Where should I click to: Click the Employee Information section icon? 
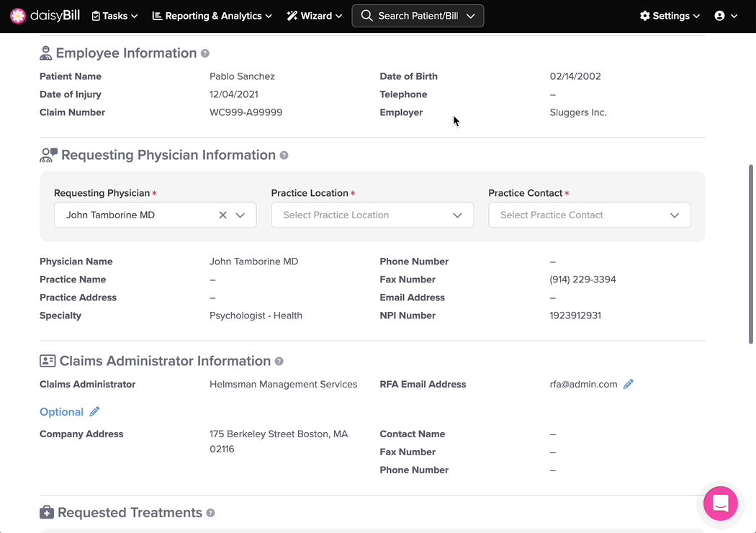pos(46,53)
